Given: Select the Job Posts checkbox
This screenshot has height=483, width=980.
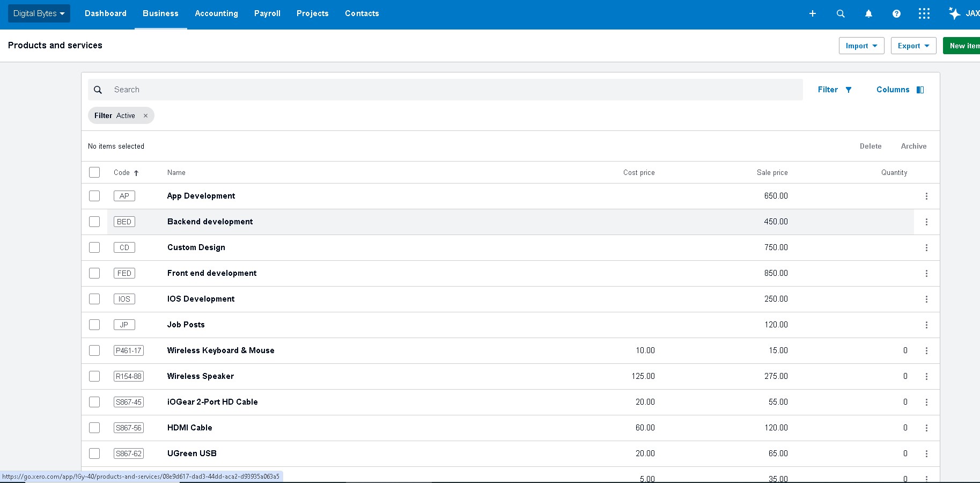Looking at the screenshot, I should (94, 325).
